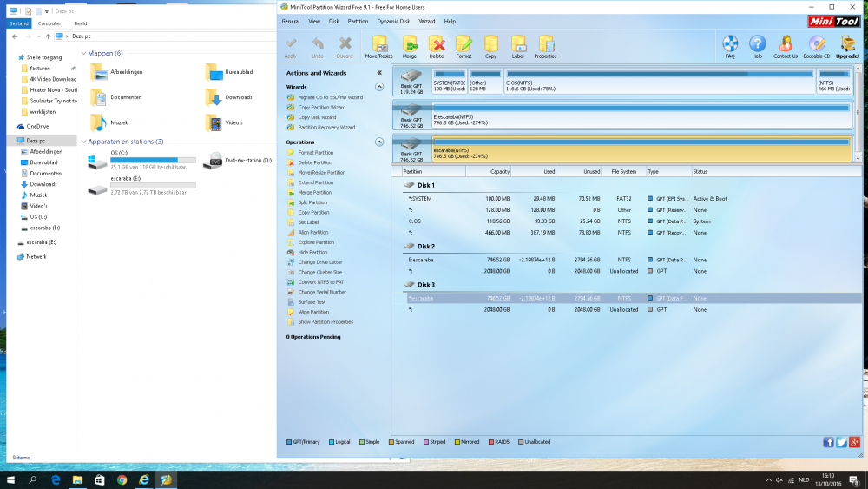Click Change Drive Letter operation
The height and width of the screenshot is (489, 868).
click(319, 262)
